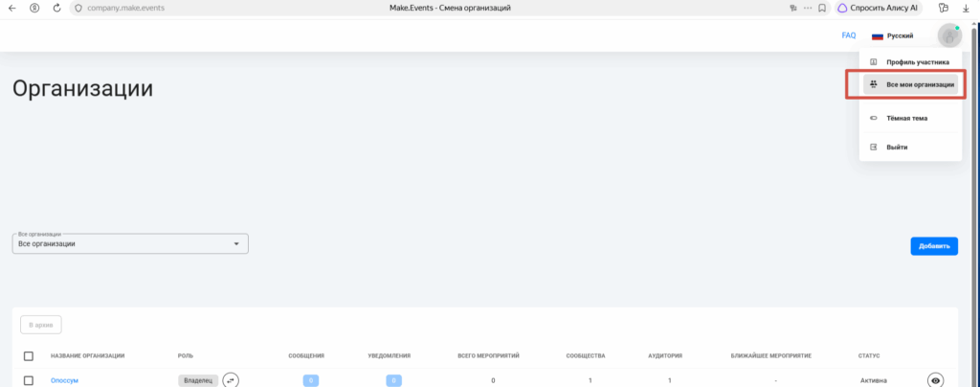Toggle the select-all checkbox in table header
This screenshot has height=387, width=980.
pos(28,355)
